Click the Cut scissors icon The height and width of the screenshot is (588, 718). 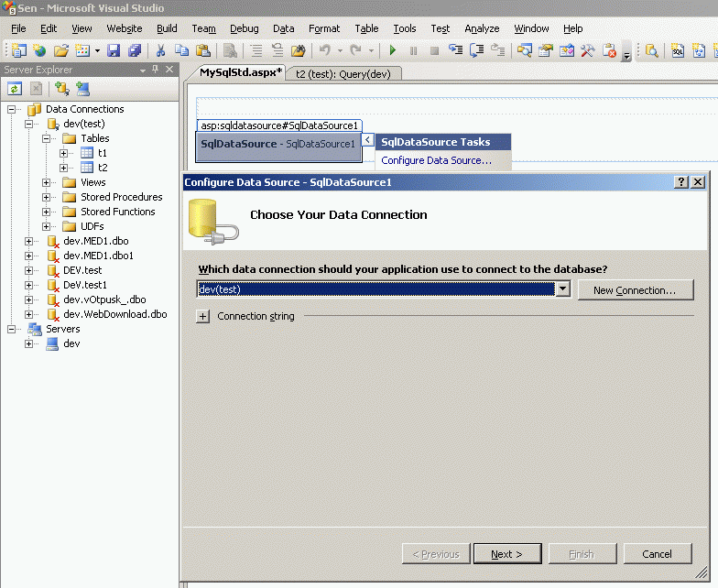point(160,50)
